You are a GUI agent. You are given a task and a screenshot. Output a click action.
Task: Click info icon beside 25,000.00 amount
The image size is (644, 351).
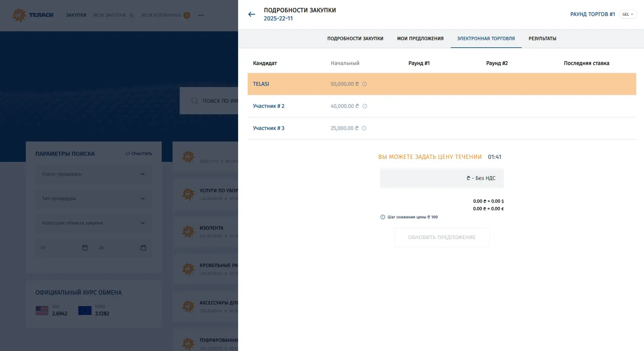(x=364, y=128)
